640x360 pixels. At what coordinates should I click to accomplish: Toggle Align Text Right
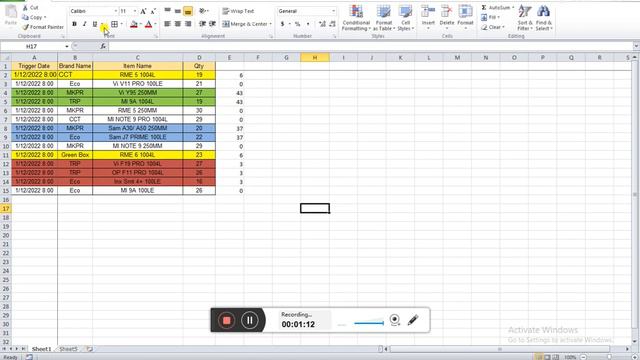pos(188,24)
